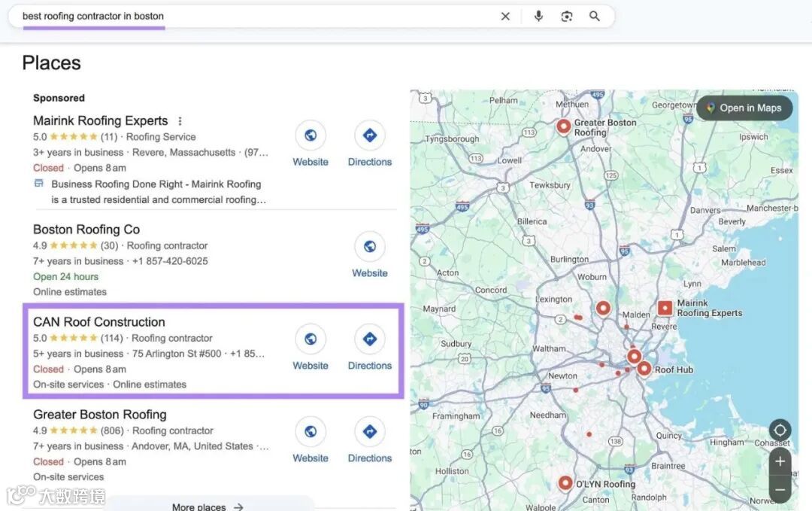Click 'On-site services · Online estimates' under CAN Roof
Image resolution: width=812 pixels, height=511 pixels.
(x=110, y=385)
